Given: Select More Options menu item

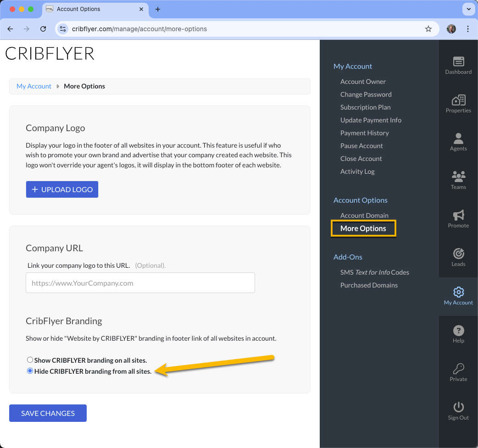Looking at the screenshot, I should [363, 228].
